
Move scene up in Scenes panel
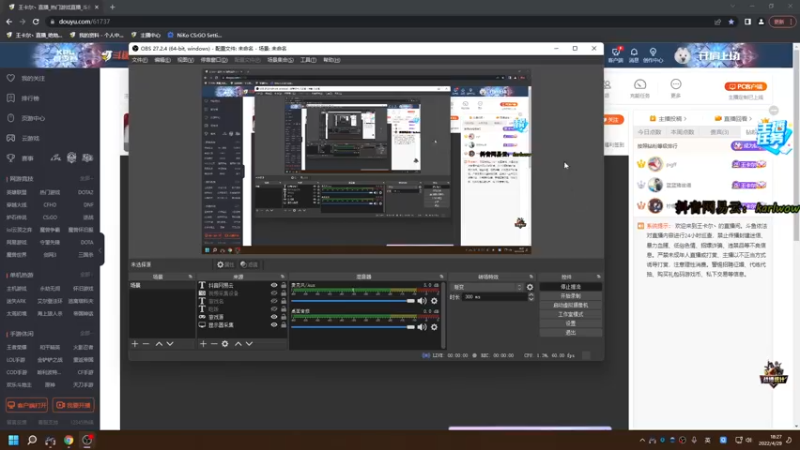click(x=159, y=344)
